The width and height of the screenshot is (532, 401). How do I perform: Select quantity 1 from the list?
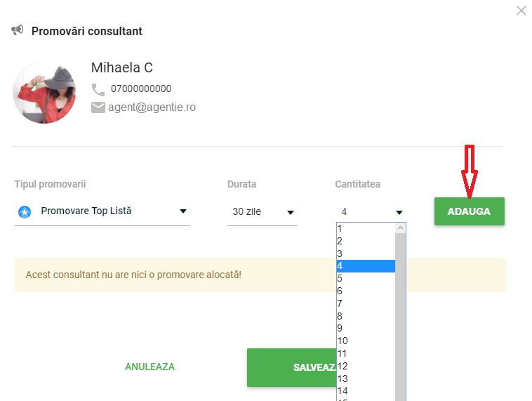tap(366, 228)
